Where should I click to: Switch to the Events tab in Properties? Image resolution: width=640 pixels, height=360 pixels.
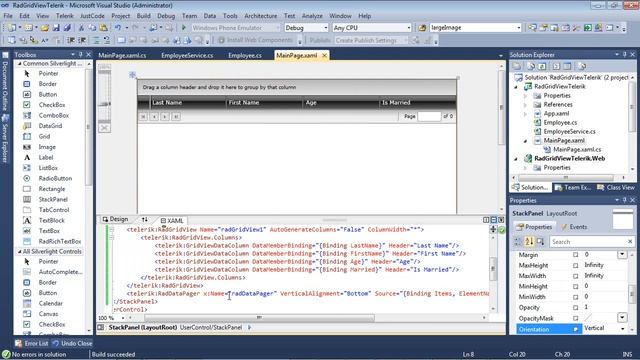coord(574,227)
